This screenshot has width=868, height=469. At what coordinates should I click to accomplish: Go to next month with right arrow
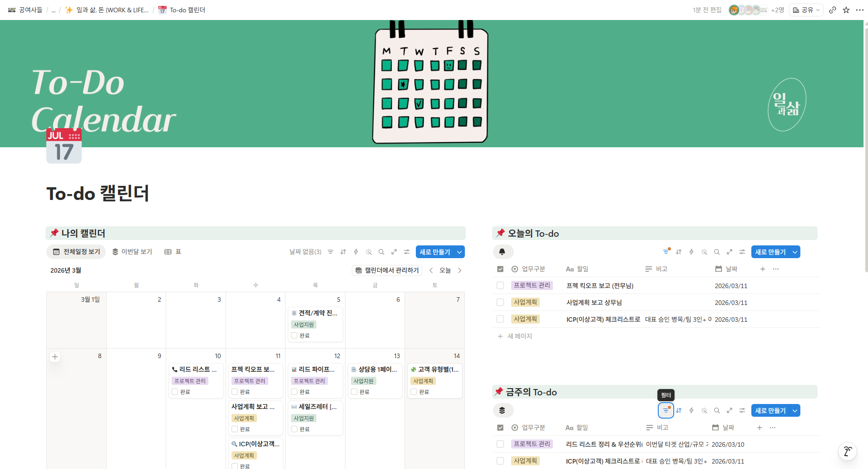tap(459, 270)
